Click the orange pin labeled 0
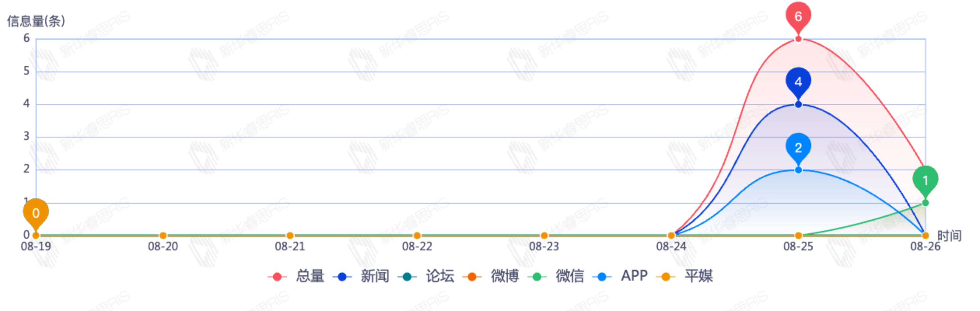This screenshot has width=980, height=311. pyautogui.click(x=36, y=213)
